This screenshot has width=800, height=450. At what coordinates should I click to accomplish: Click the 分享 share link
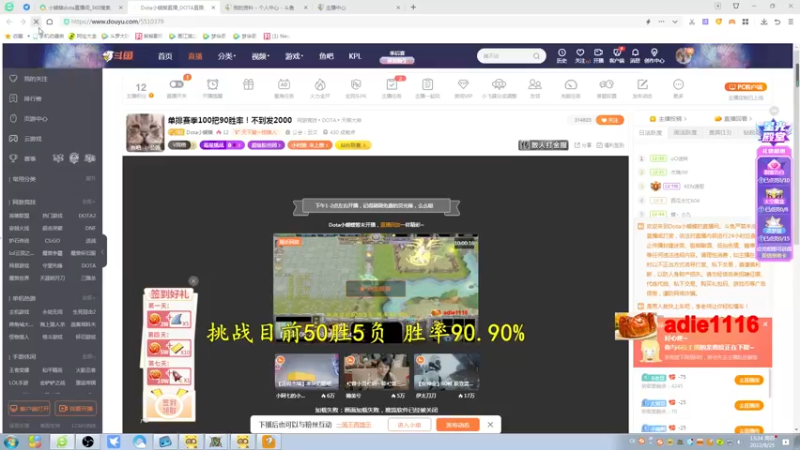pos(584,145)
